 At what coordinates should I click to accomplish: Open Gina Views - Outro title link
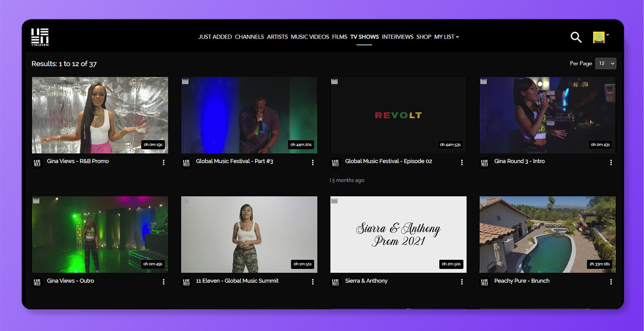[x=70, y=281]
